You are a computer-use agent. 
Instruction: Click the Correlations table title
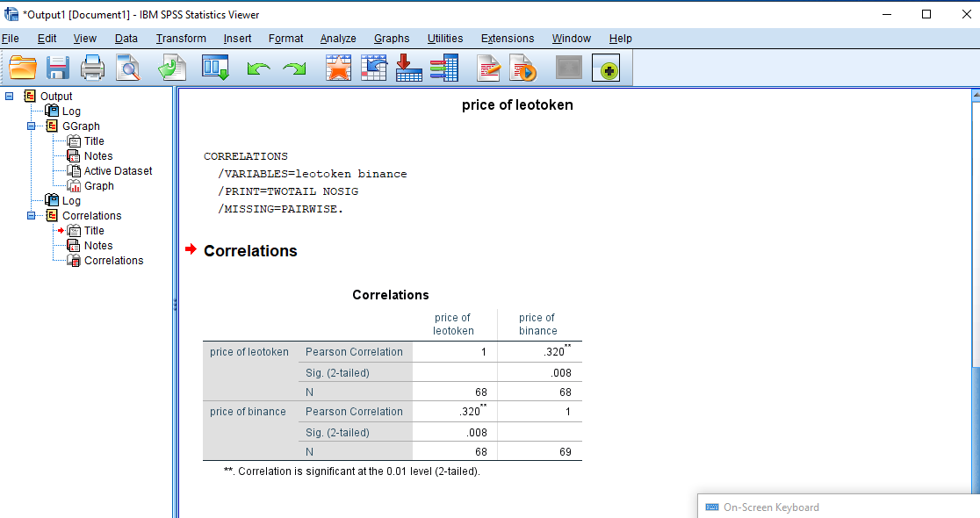[391, 295]
